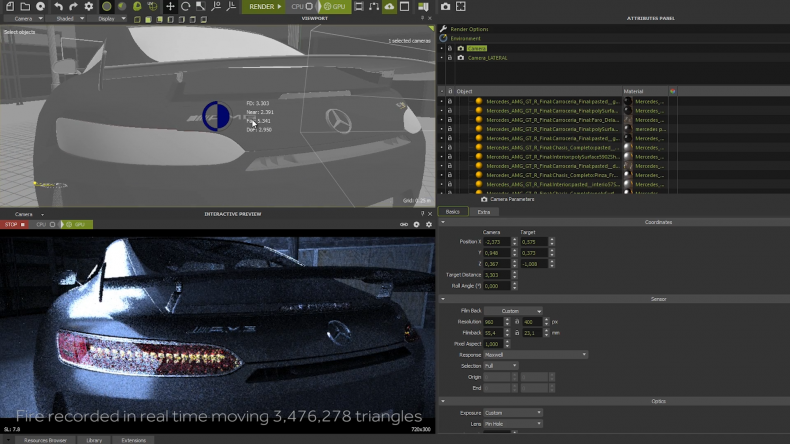This screenshot has width=790, height=444.
Task: Open the Response Maxwell dropdown
Action: click(x=536, y=355)
